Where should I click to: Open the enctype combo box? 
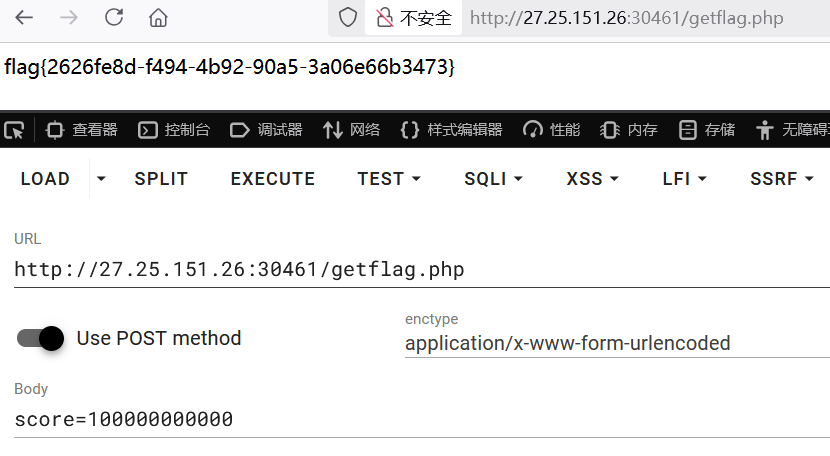point(616,343)
